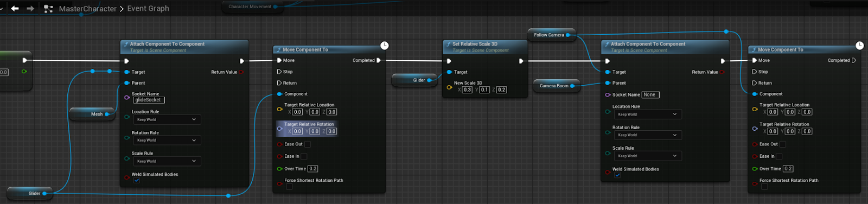Click Target pin on Set Relative Scale 3D
Viewport: 868px width, 204px height.
point(449,72)
